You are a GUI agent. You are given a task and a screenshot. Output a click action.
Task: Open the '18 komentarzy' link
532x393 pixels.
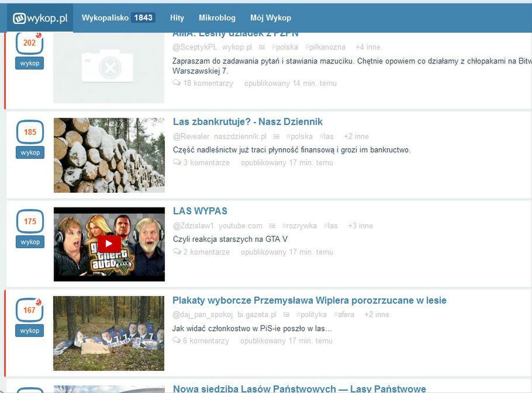pos(208,84)
